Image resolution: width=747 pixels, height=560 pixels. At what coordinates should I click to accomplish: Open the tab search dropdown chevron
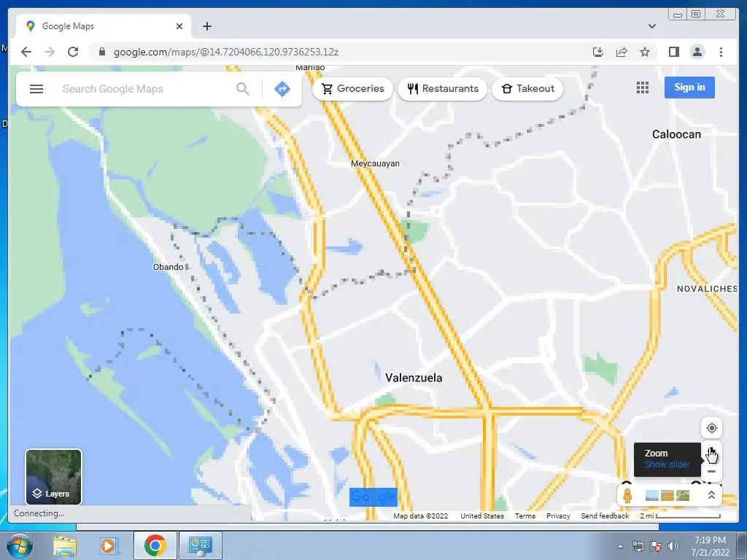pos(651,26)
